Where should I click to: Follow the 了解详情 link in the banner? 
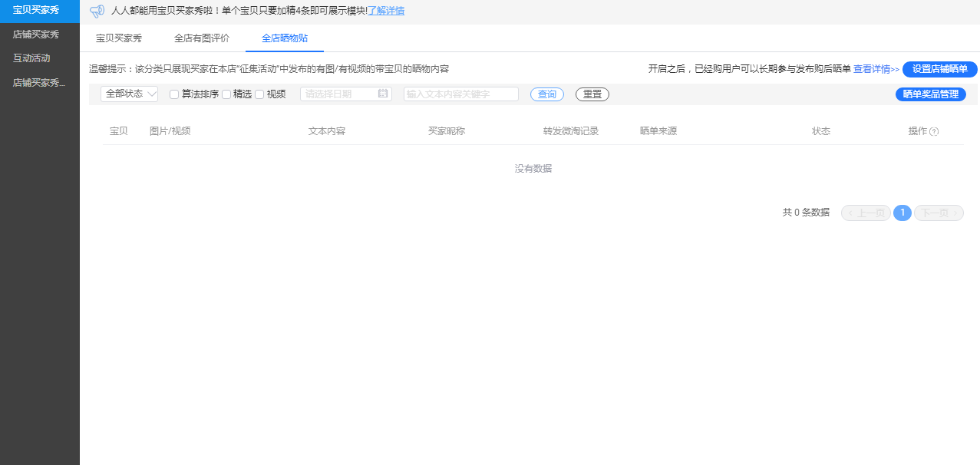(x=386, y=11)
